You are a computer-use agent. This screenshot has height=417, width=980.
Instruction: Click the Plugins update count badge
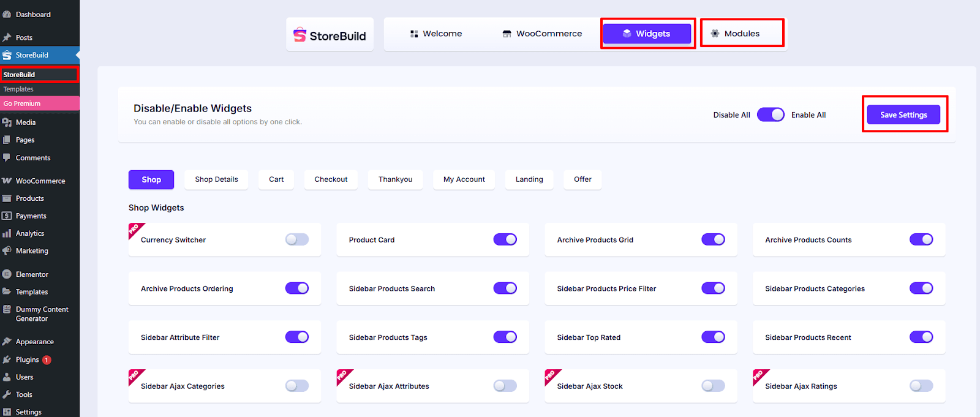click(47, 360)
